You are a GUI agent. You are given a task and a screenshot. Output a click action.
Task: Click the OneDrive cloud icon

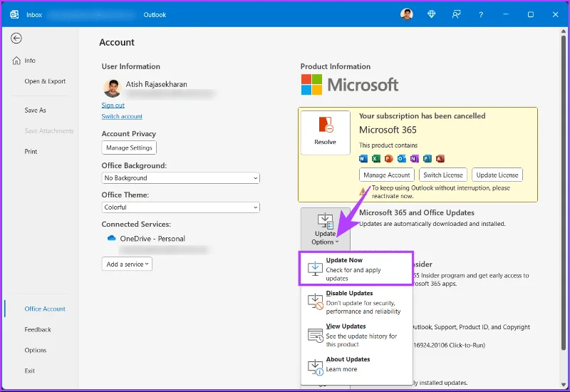tap(112, 238)
